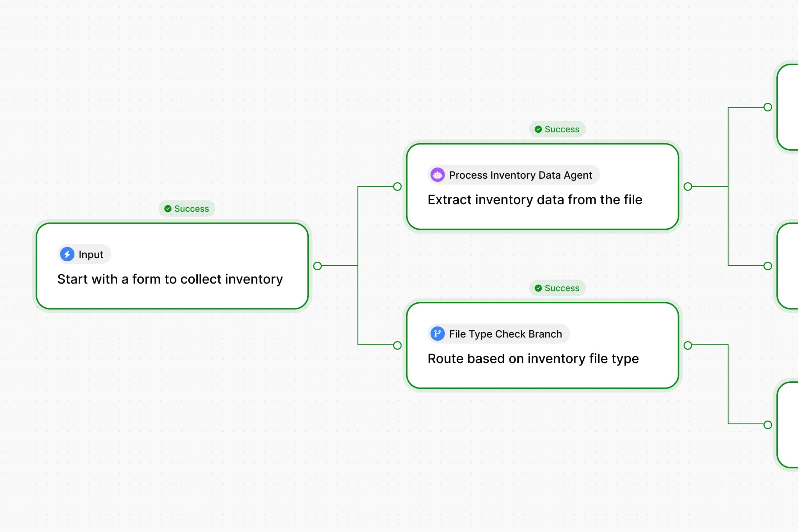The image size is (798, 532).
Task: Select text 'Route based on inventory file type'
Action: click(x=533, y=359)
